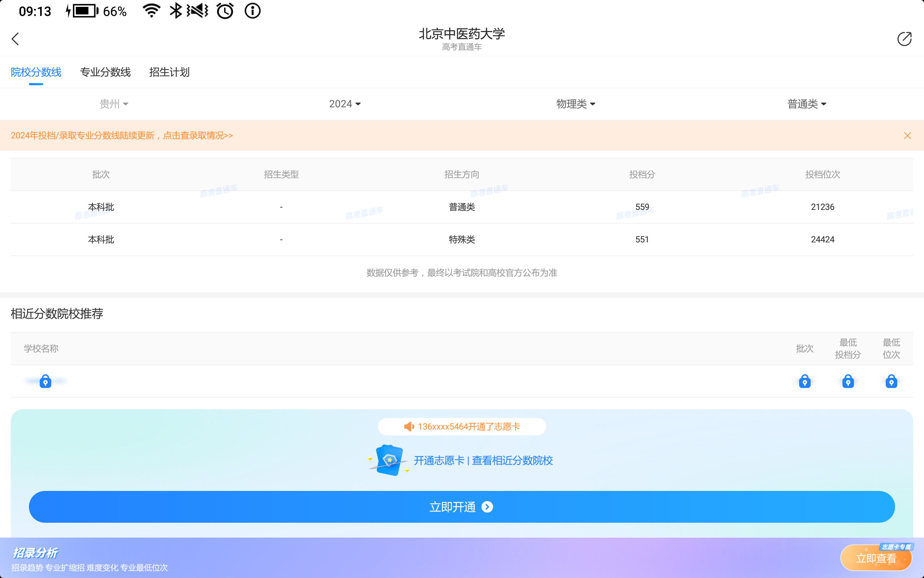Image resolution: width=924 pixels, height=578 pixels.
Task: Tap the 24424 投档位次 value
Action: [823, 240]
